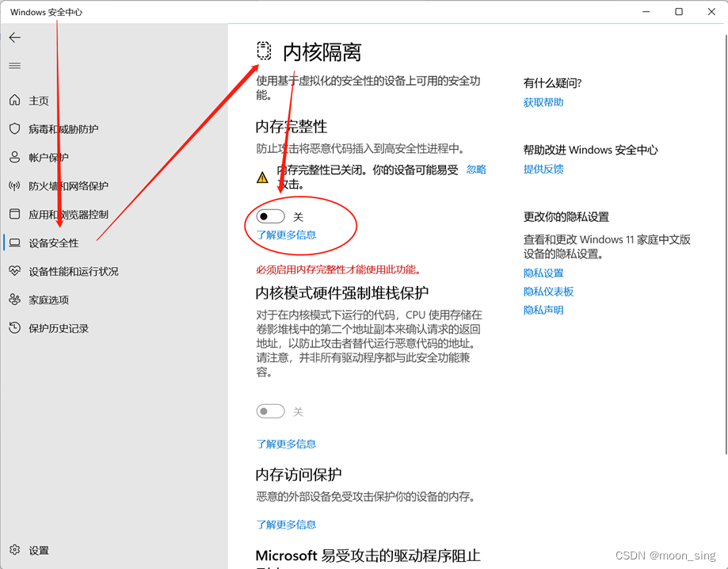Go to 应用和浏览器控制
Screen dimensions: 728x569
pyautogui.click(x=71, y=214)
